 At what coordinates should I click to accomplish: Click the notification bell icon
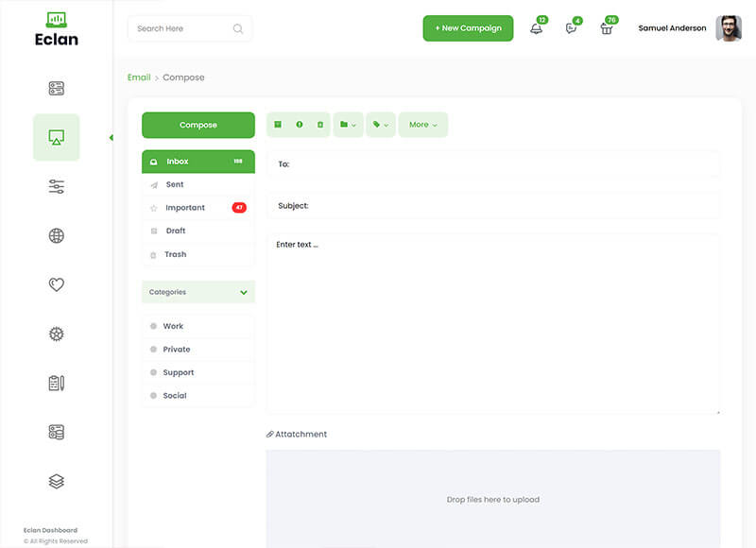(536, 28)
